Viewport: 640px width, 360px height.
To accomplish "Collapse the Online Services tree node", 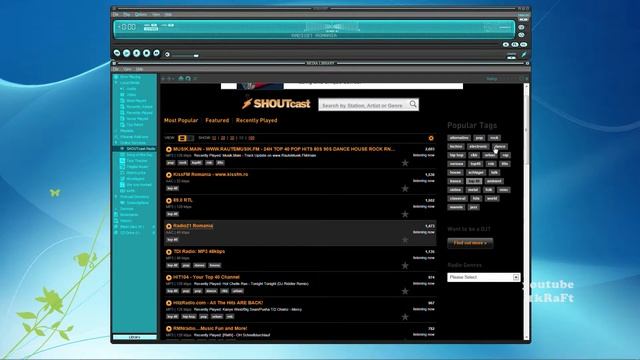I will tap(116, 143).
